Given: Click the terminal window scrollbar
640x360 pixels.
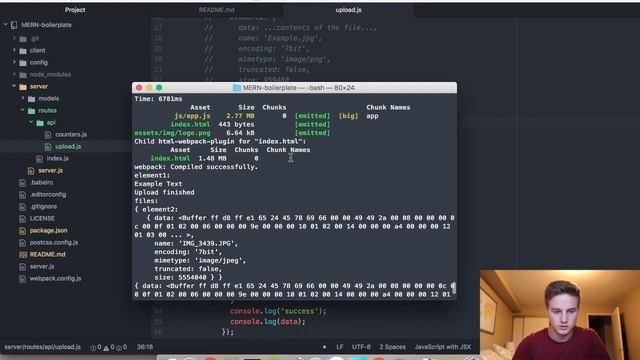Looking at the screenshot, I should click(x=453, y=288).
